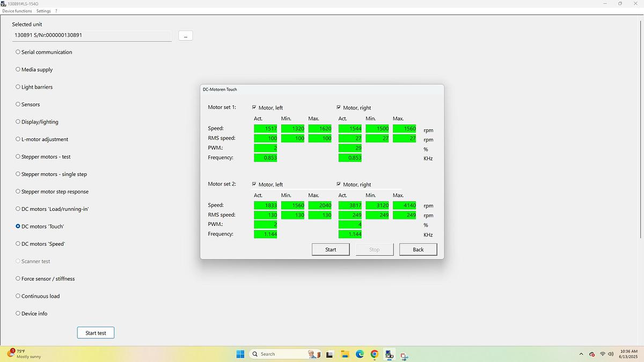Open the volume control in system tray
The image size is (644, 362).
click(x=611, y=354)
